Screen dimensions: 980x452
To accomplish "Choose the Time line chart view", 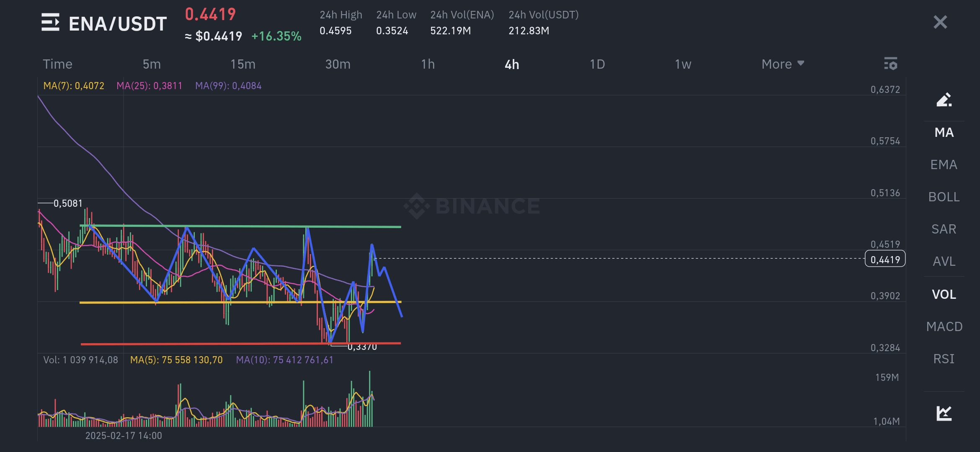I will click(x=57, y=64).
